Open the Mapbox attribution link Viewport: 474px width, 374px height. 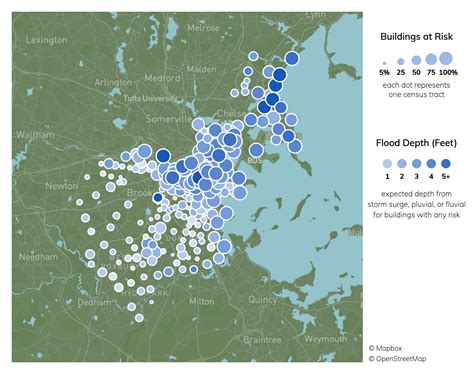385,348
